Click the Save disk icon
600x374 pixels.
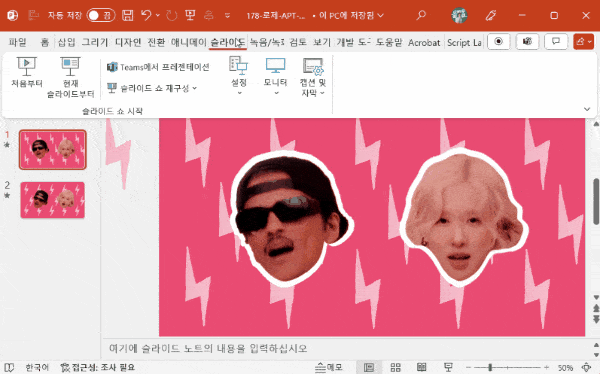(127, 15)
